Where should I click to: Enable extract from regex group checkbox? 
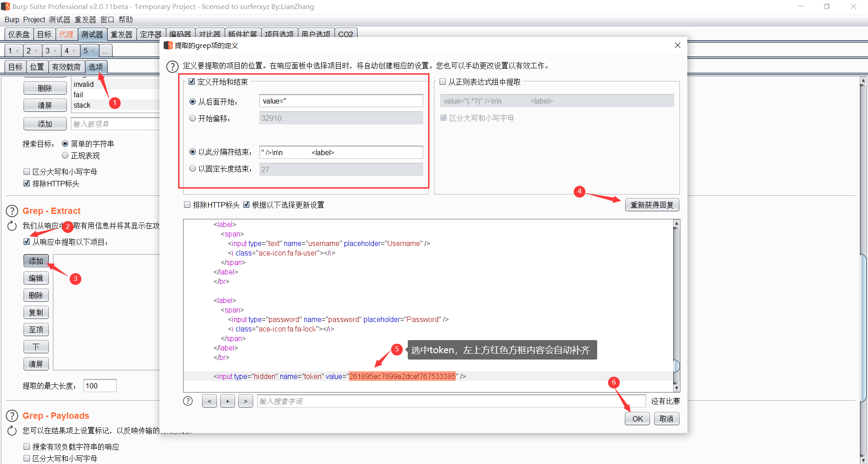tap(443, 82)
